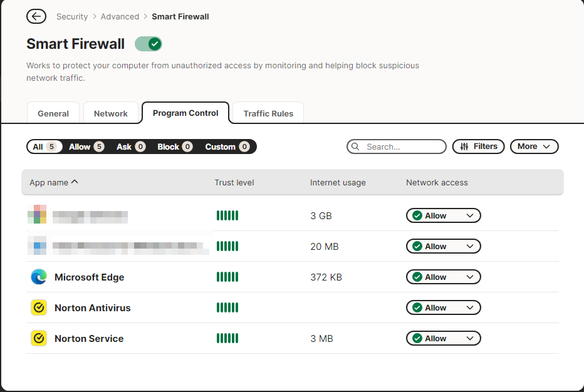Click App name sort arrow

75,182
